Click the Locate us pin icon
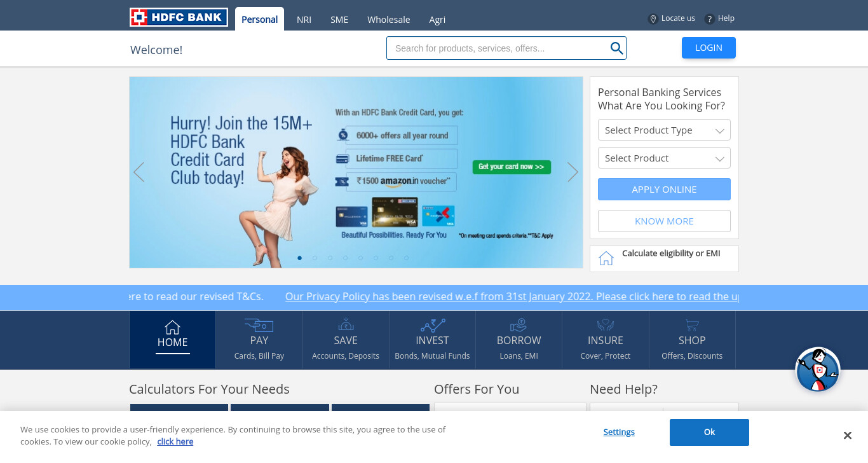868x463 pixels. point(653,19)
